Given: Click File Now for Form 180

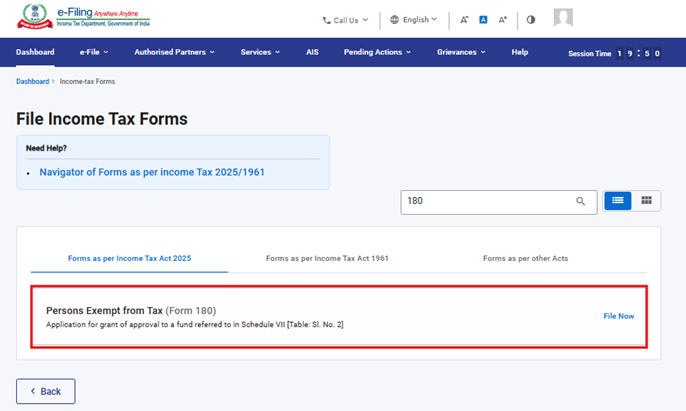Looking at the screenshot, I should pyautogui.click(x=618, y=316).
